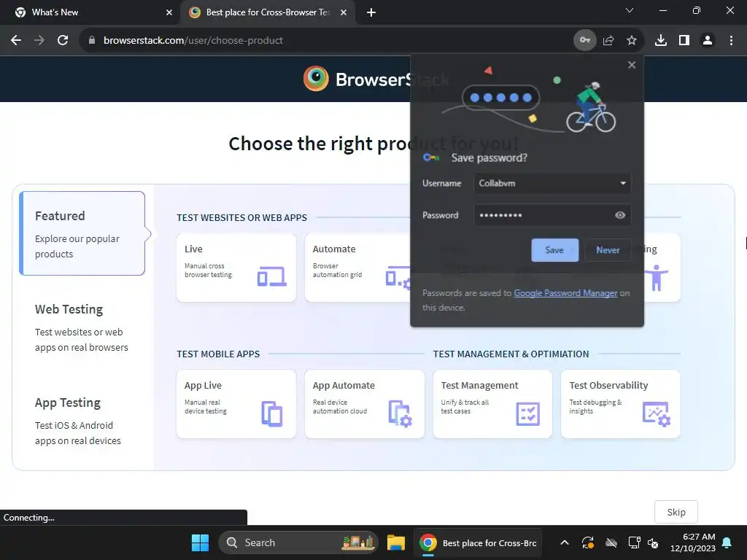Viewport: 747px width, 560px height.
Task: Open the password key icon in address bar
Action: [x=584, y=41]
